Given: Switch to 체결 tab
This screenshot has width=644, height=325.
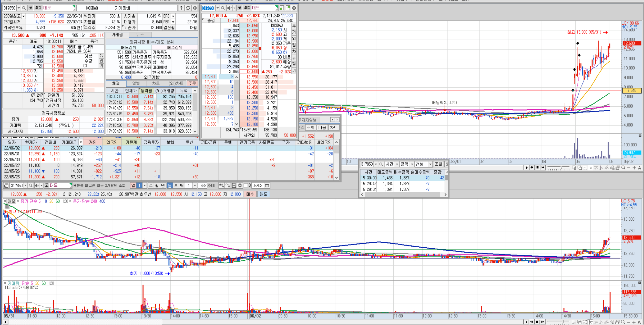Looking at the screenshot, I should tap(116, 83).
